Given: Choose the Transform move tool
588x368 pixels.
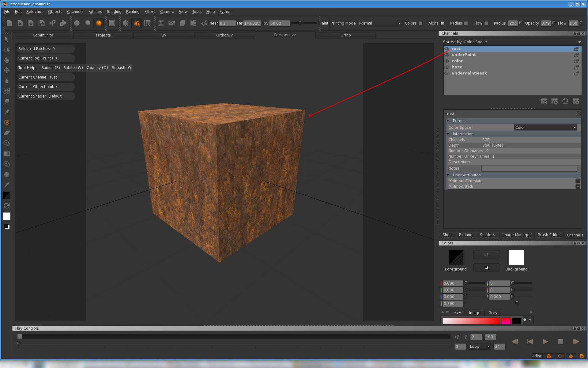Looking at the screenshot, I should click(x=7, y=70).
